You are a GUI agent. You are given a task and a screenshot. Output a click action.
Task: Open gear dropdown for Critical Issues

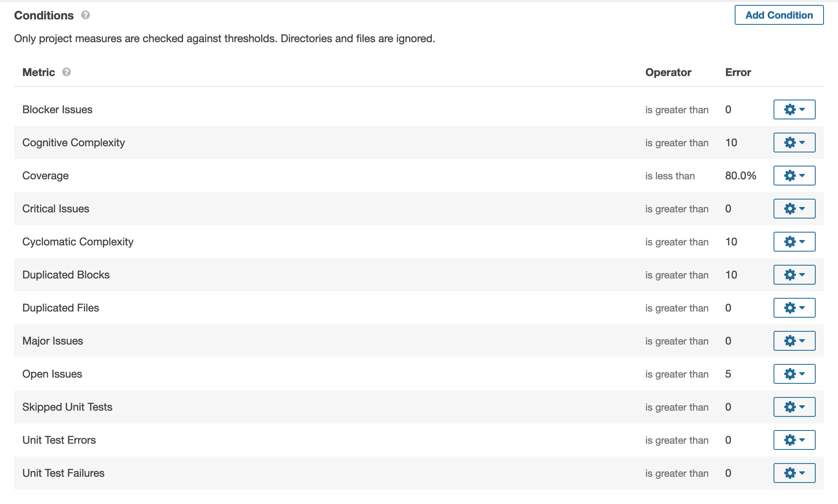794,209
